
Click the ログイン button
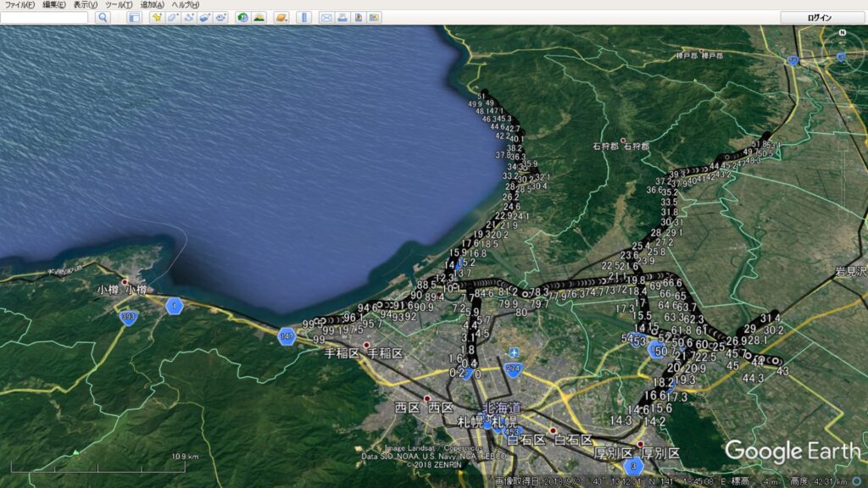point(820,18)
